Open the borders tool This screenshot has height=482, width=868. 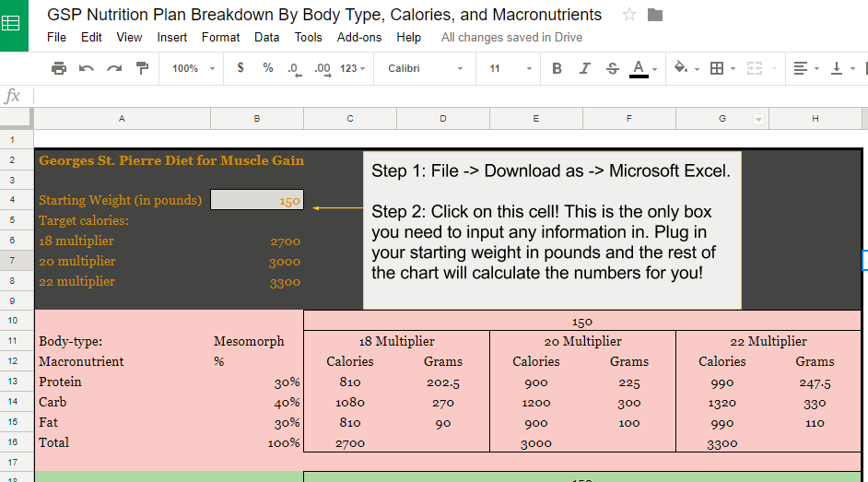point(717,68)
